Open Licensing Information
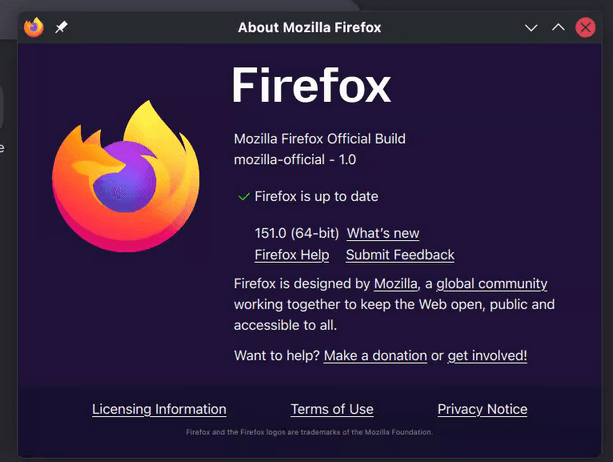This screenshot has width=613, height=462. click(159, 409)
